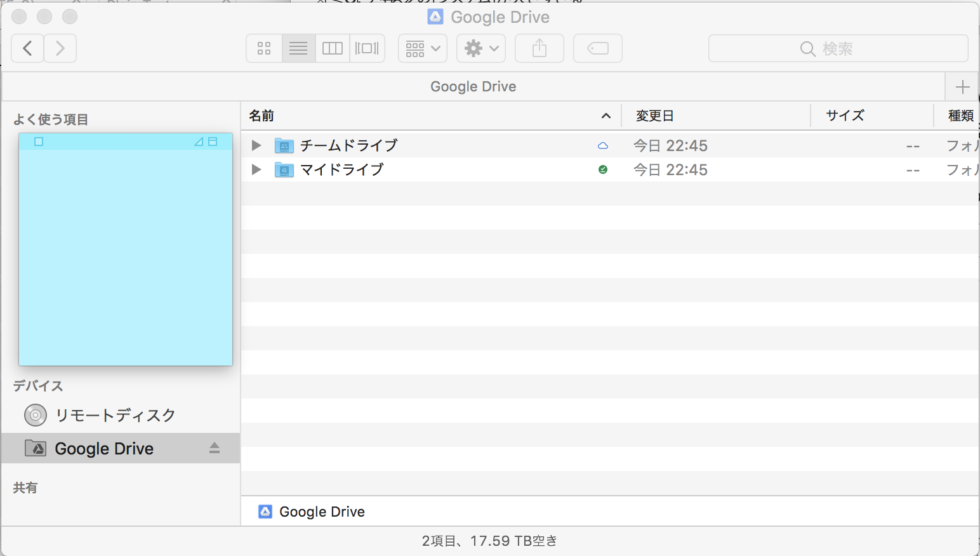Switch to Cover Flow view
Image resolution: width=980 pixels, height=556 pixels.
(367, 48)
